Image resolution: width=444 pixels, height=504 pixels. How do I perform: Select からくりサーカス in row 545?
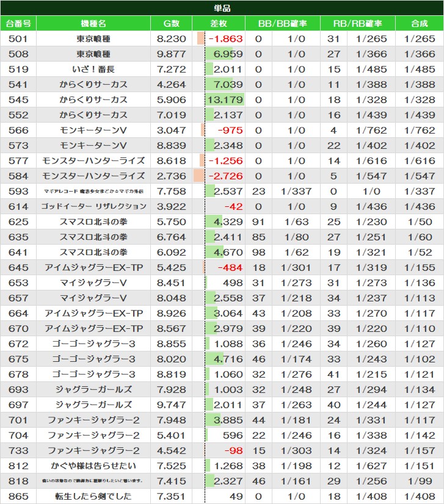(93, 100)
